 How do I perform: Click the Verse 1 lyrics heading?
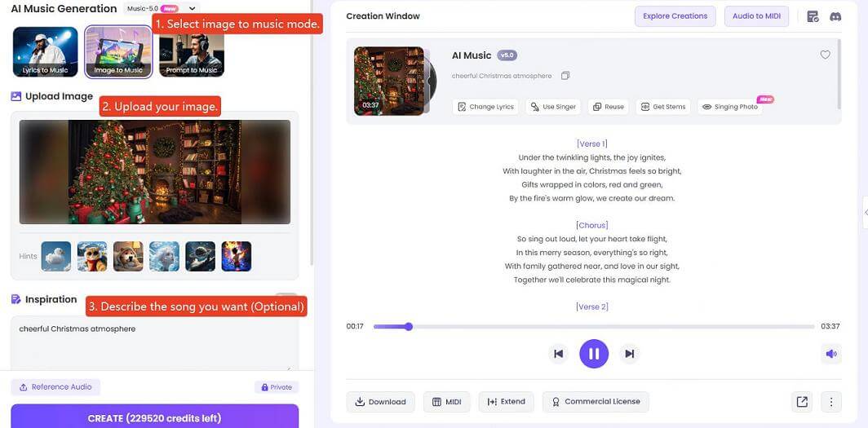591,143
